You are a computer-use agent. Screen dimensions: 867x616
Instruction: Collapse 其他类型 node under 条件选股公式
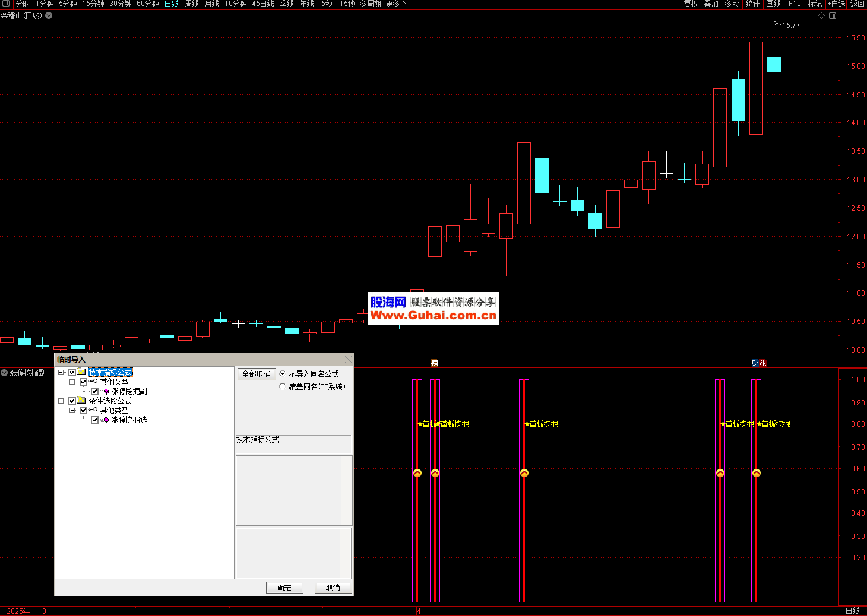tap(72, 410)
